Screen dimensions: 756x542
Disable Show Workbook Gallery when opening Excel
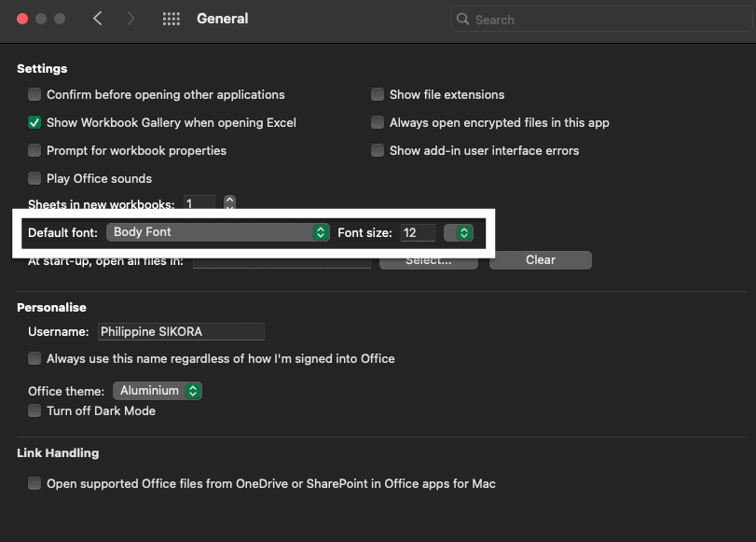pos(34,122)
